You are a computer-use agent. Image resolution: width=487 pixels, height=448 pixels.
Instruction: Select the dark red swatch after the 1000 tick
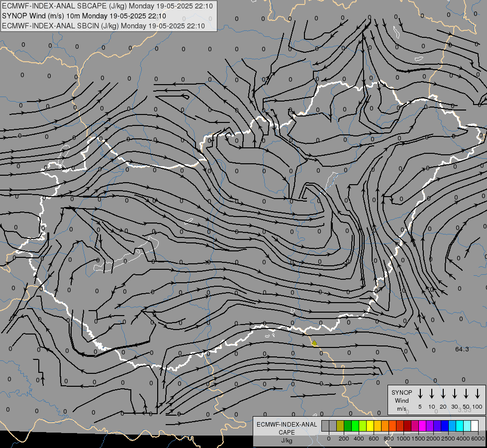(x=407, y=426)
